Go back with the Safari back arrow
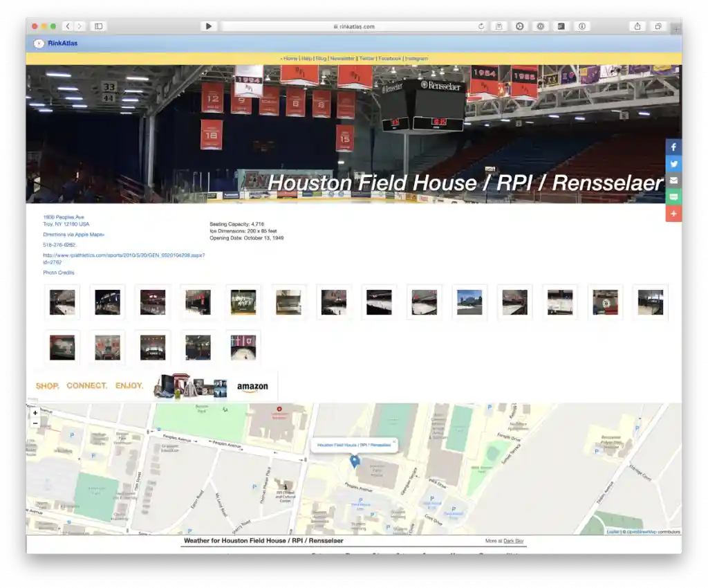The width and height of the screenshot is (708, 588). tap(68, 26)
